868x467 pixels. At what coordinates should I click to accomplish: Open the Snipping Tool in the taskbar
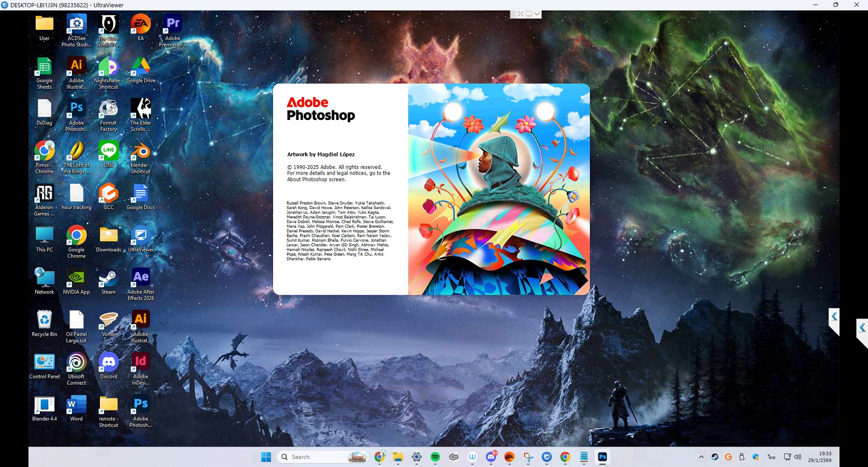pos(528,457)
